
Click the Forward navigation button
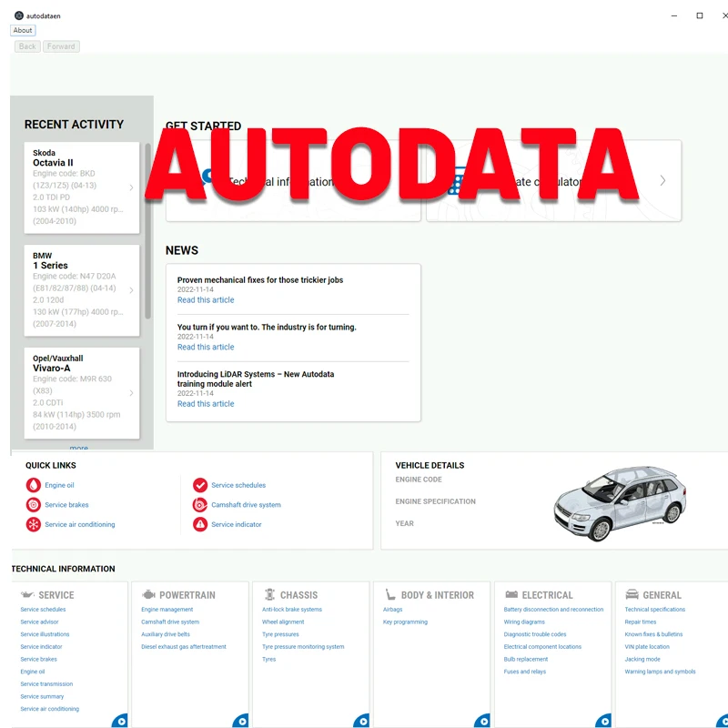click(x=61, y=46)
